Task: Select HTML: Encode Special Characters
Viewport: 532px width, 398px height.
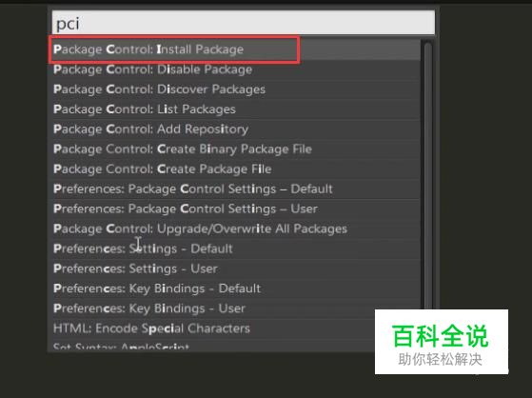Action: 213,328
